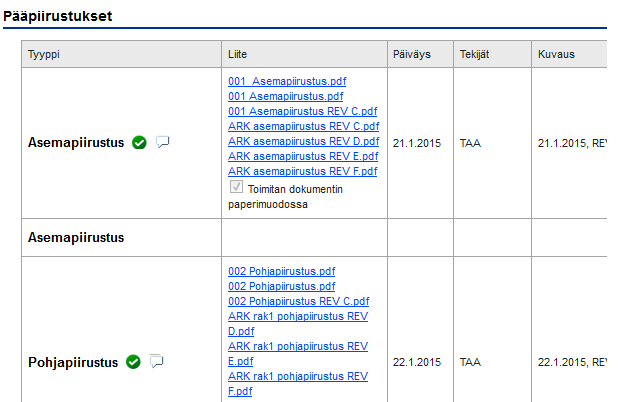Toggle the 'Toimitan dokumentin paperimuodossa' checkbox

(236, 187)
